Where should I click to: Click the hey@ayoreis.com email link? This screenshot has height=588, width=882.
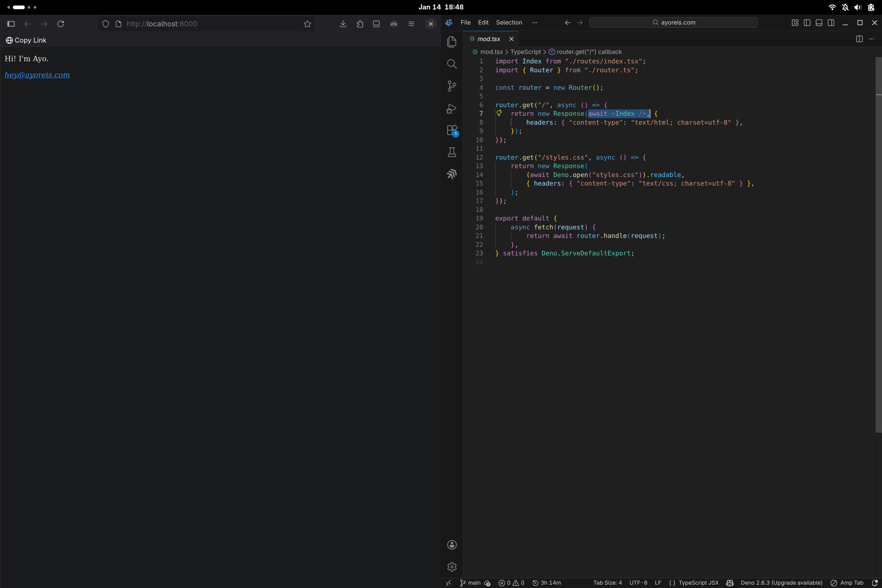point(37,75)
